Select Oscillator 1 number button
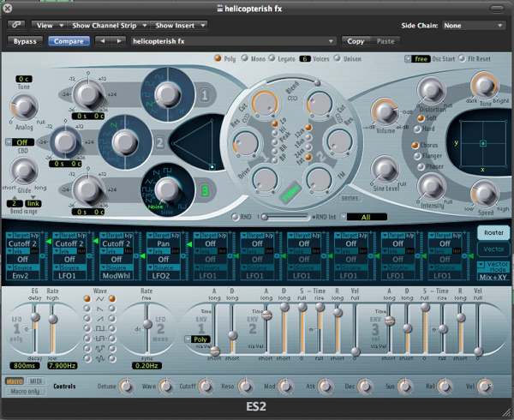514x420 pixels. (205, 95)
